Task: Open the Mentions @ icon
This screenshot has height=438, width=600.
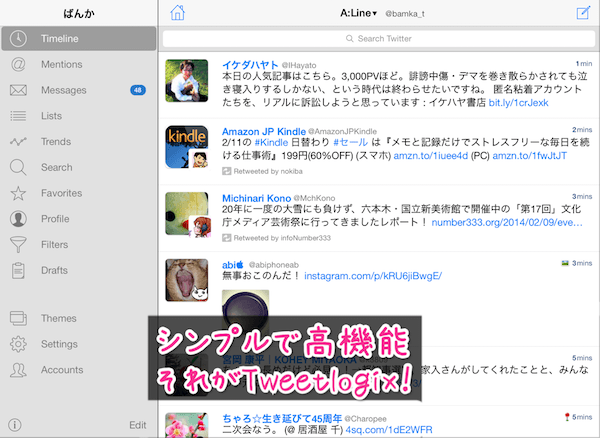Action: (x=18, y=64)
